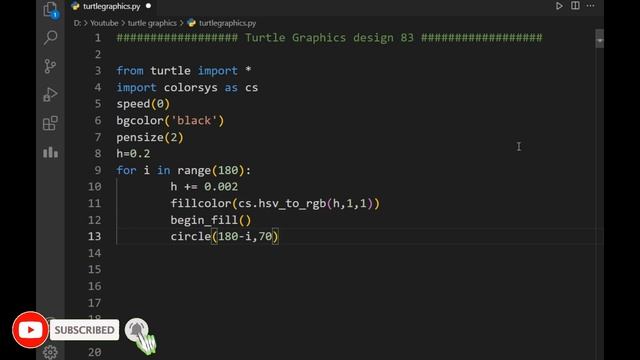640x360 pixels.
Task: Click the turtle graphics breadcrumb folder
Action: click(x=152, y=23)
